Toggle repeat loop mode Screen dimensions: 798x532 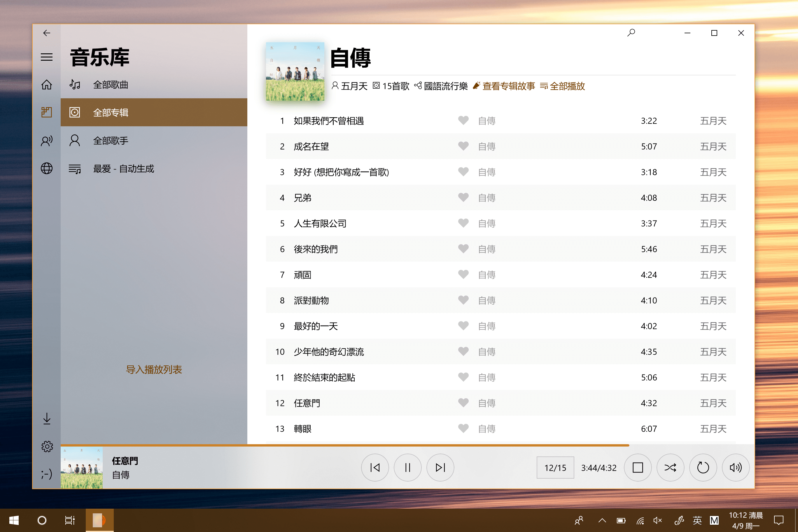703,468
